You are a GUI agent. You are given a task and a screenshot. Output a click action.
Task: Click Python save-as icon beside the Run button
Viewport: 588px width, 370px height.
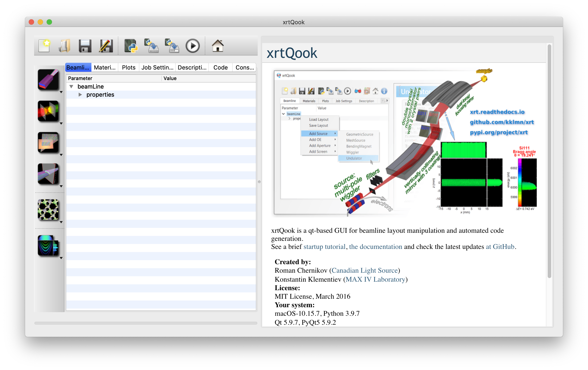tap(172, 46)
